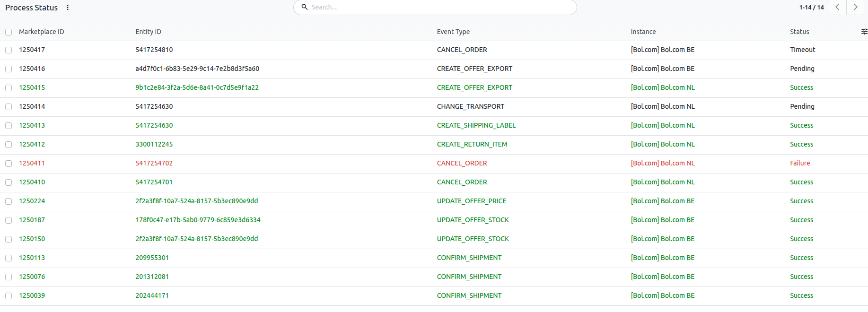Click Success status in row 1250224
The image size is (868, 312).
(802, 201)
